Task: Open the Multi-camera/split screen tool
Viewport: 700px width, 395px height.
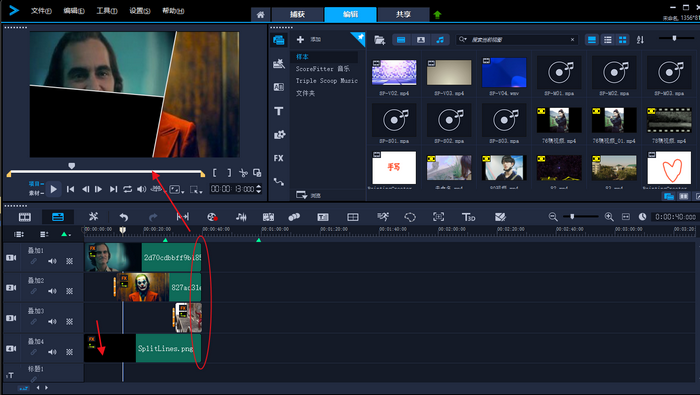Action: pos(353,217)
